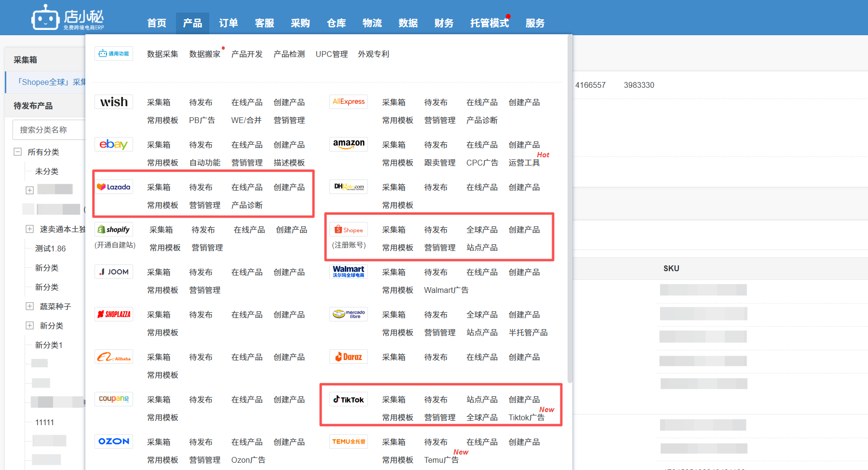868x470 pixels.
Task: Open the 物流 top menu
Action: [372, 23]
